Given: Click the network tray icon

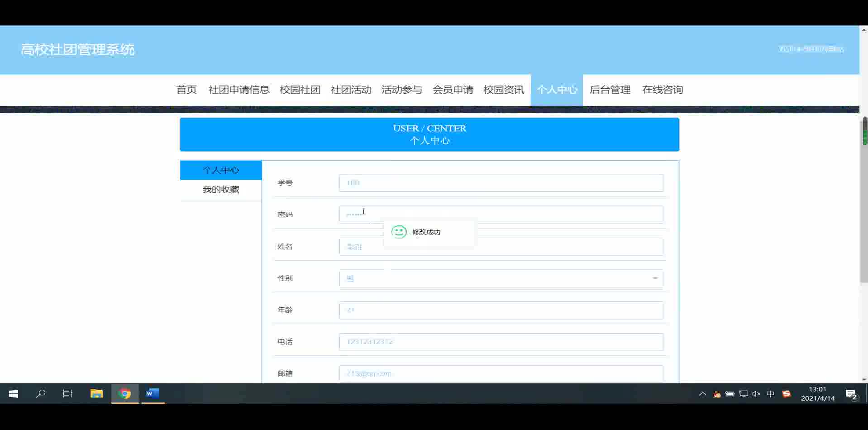Looking at the screenshot, I should 743,394.
